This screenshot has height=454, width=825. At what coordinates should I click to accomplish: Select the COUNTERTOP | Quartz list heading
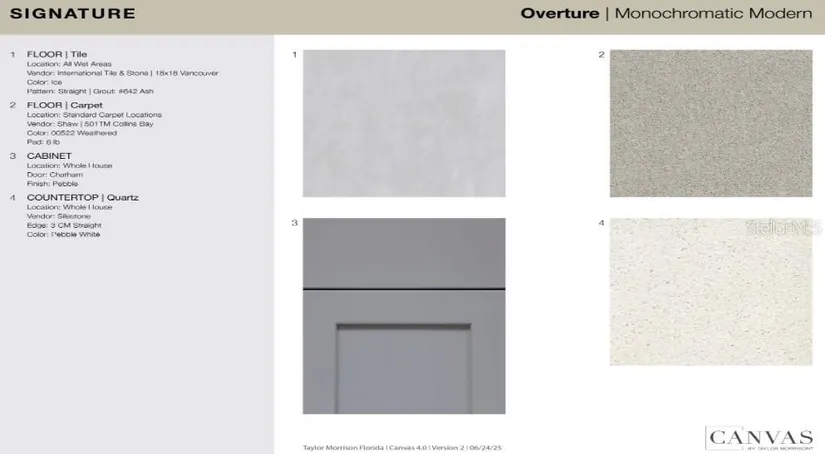pos(82,197)
